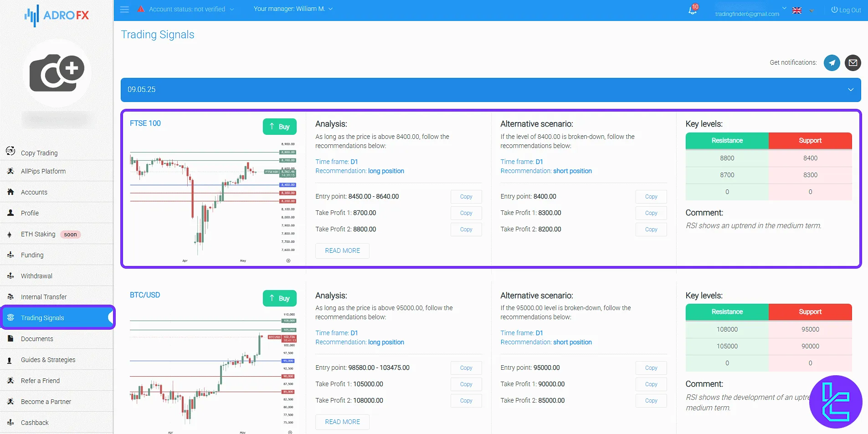
Task: Click the red account warning triangle icon
Action: 141,9
